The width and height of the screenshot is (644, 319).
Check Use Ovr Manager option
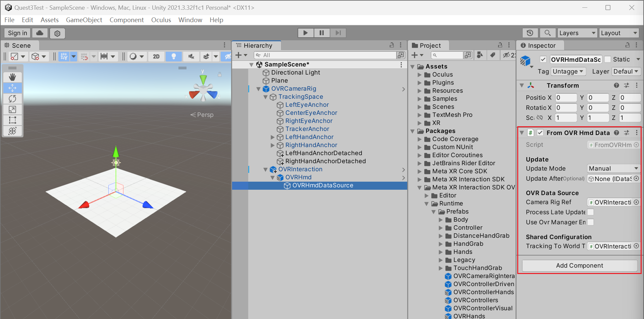[591, 222]
